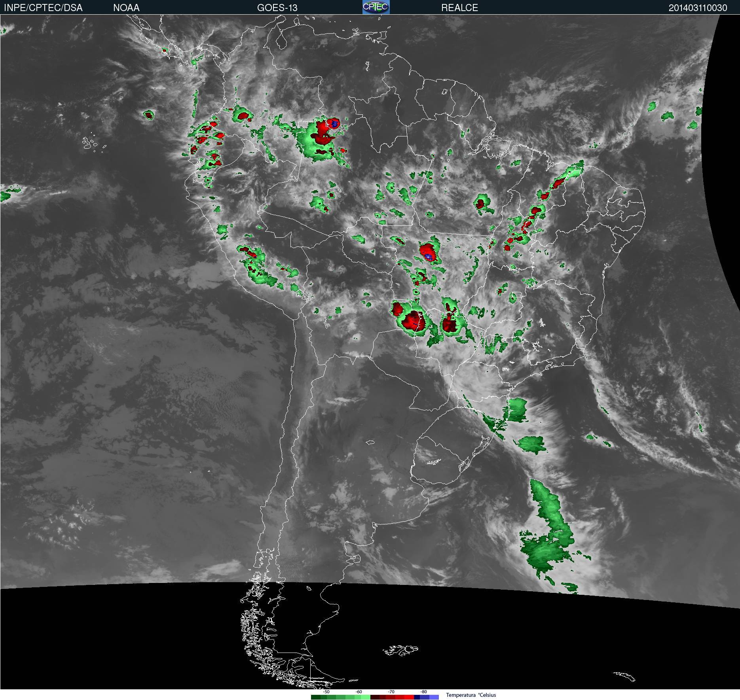This screenshot has height=700, width=740.
Task: Click the Temperatura °Celsius legend label
Action: (471, 695)
